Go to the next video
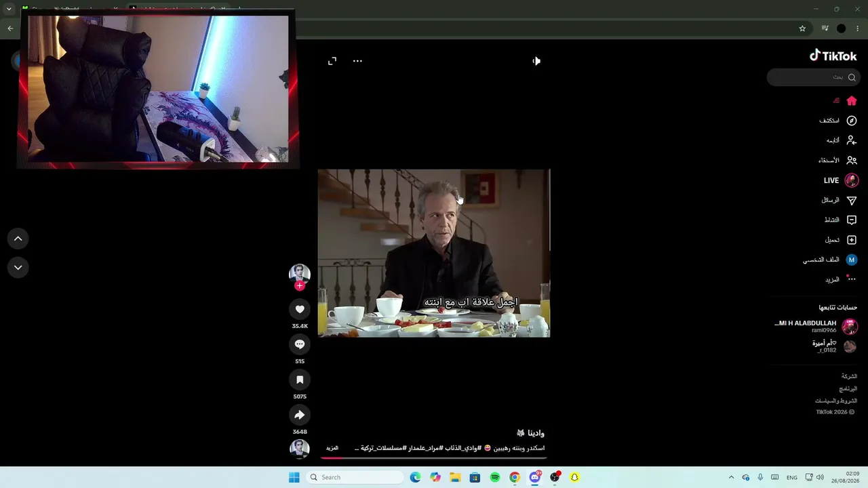Viewport: 868px width, 488px height. click(x=18, y=268)
